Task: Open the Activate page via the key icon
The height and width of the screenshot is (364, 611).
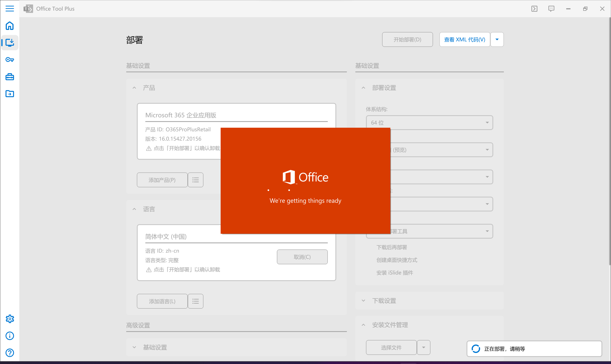Action: click(10, 59)
